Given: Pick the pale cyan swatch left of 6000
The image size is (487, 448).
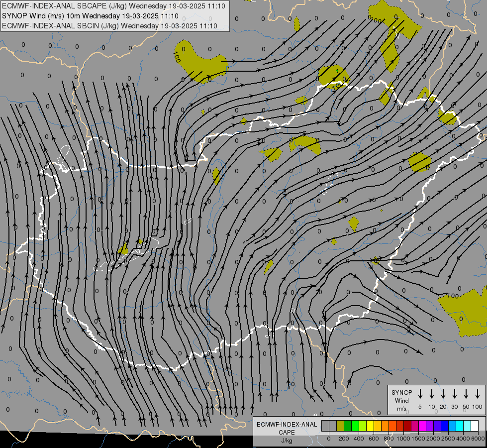Looking at the screenshot, I should [467, 426].
